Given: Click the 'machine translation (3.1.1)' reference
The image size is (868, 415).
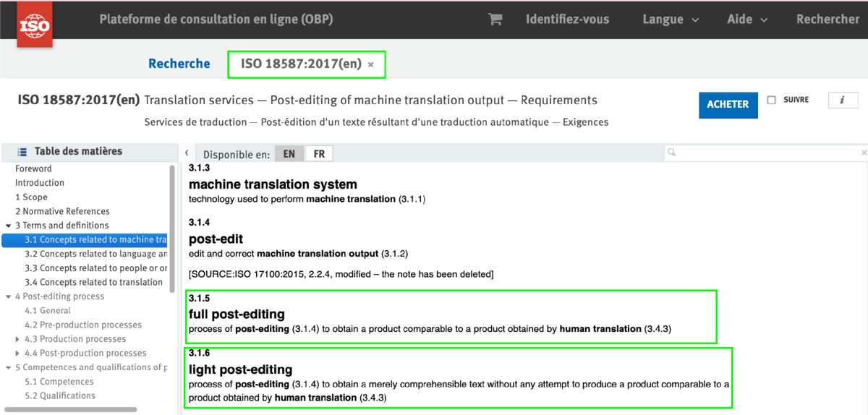Looking at the screenshot, I should click(x=366, y=199).
